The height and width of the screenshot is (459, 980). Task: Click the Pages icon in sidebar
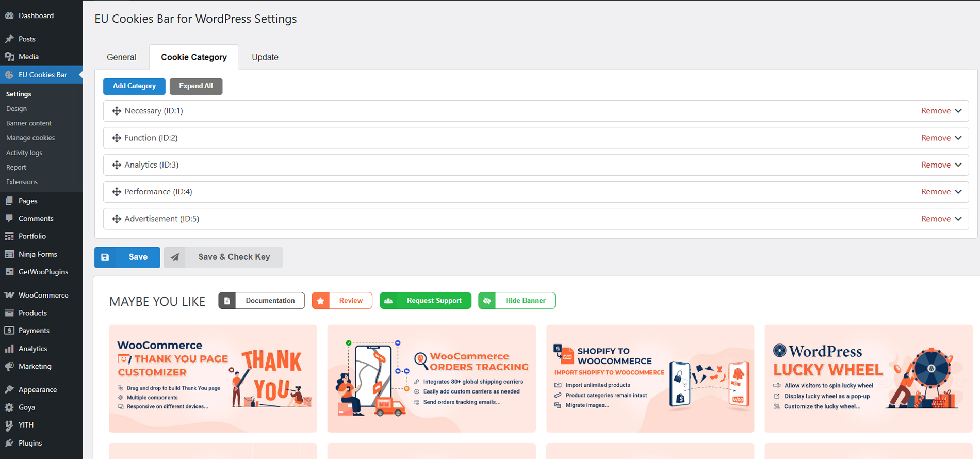point(9,201)
